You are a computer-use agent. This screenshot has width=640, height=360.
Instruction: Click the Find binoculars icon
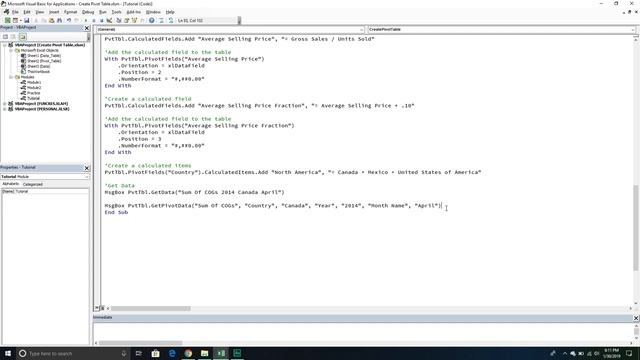click(60, 20)
